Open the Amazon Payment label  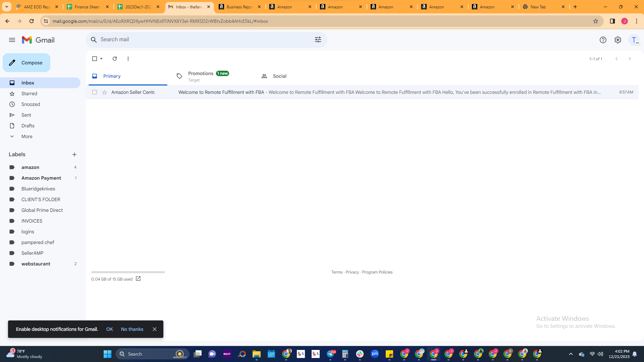[40, 178]
